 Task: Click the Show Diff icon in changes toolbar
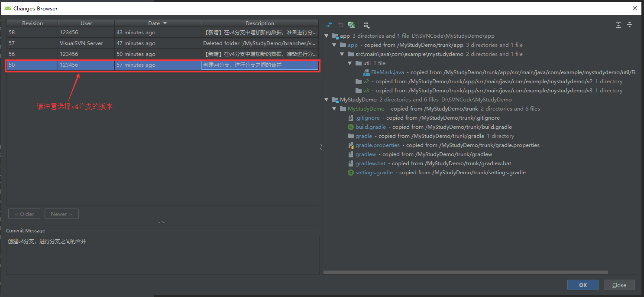[x=329, y=25]
